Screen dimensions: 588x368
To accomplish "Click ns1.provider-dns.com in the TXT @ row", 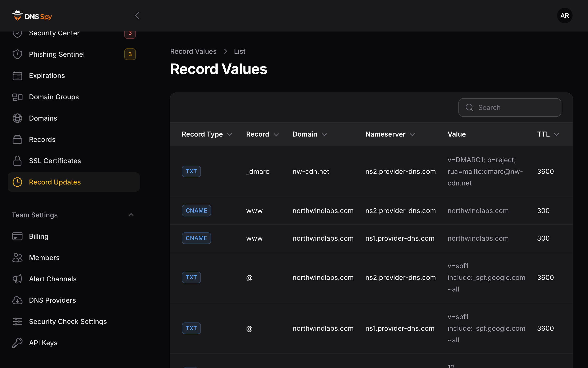I will [400, 328].
